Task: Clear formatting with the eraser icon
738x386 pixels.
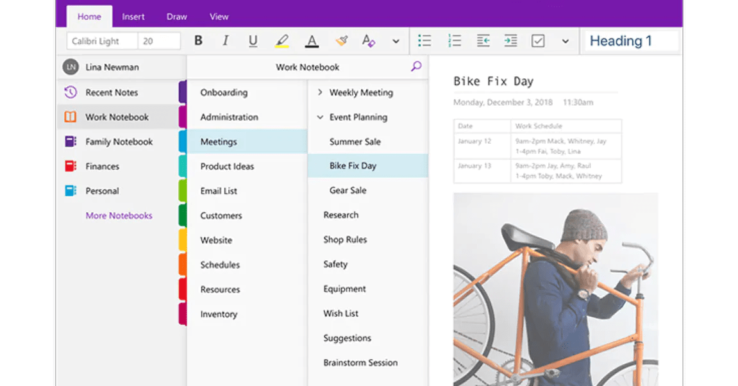Action: [369, 41]
